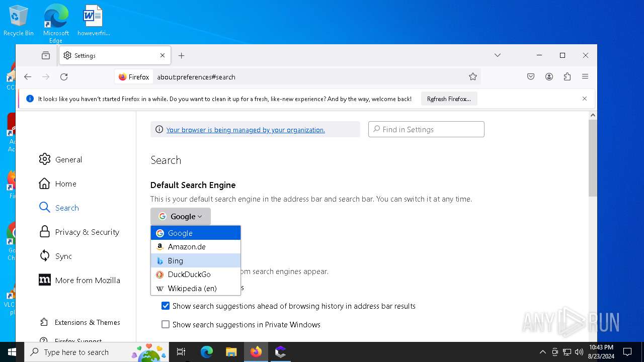Dismiss the refresh Firefox notification bar
The width and height of the screenshot is (644, 362).
(x=585, y=99)
